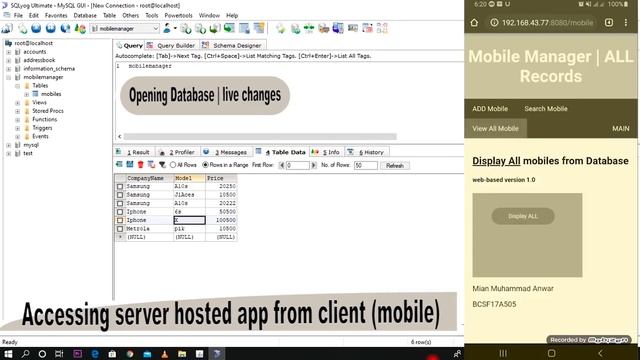640x360 pixels.
Task: Select the Rows in a Range radio button
Action: point(205,165)
